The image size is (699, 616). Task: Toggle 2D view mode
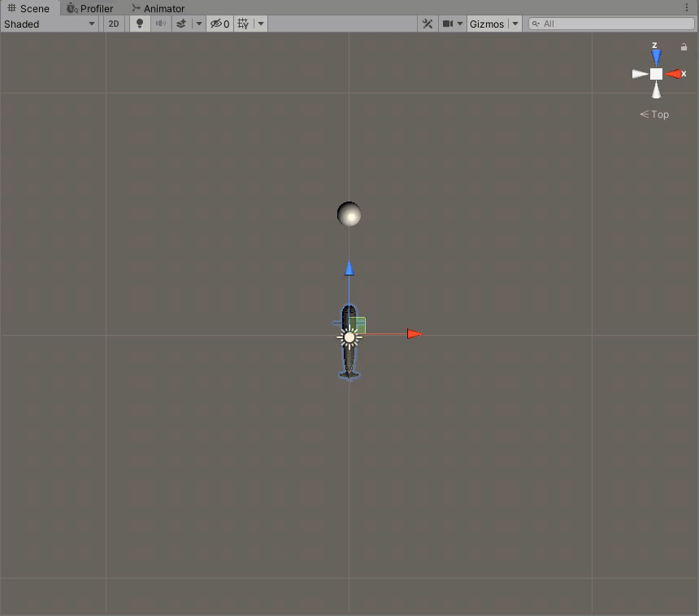(x=114, y=24)
